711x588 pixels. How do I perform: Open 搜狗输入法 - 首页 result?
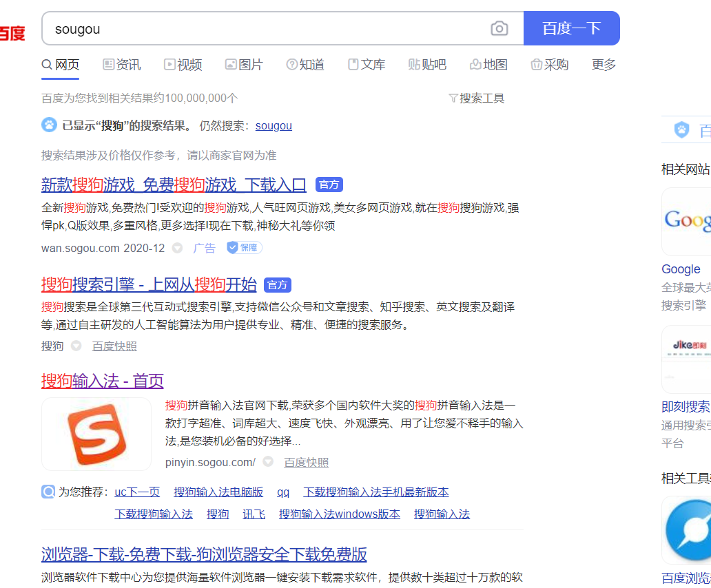coord(103,381)
